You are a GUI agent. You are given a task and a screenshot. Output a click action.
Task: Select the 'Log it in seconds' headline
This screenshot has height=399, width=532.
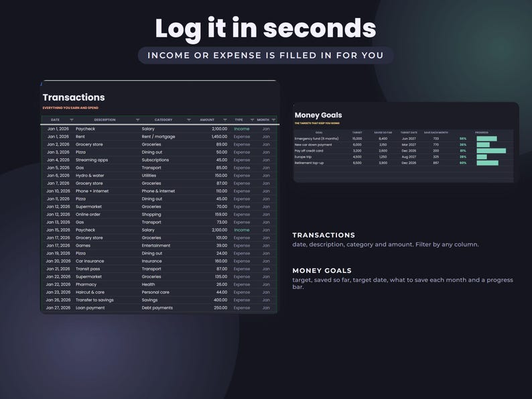tap(265, 30)
